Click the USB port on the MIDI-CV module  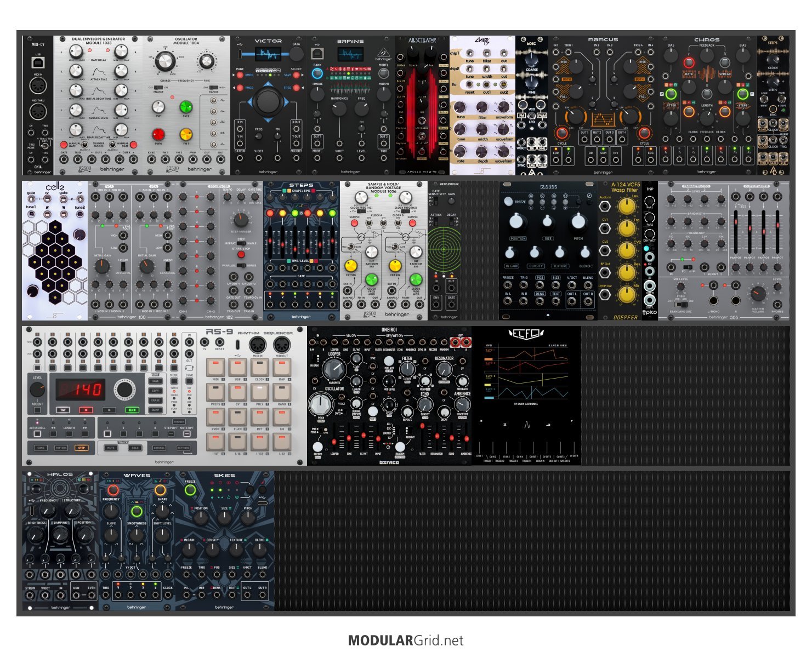[x=38, y=62]
